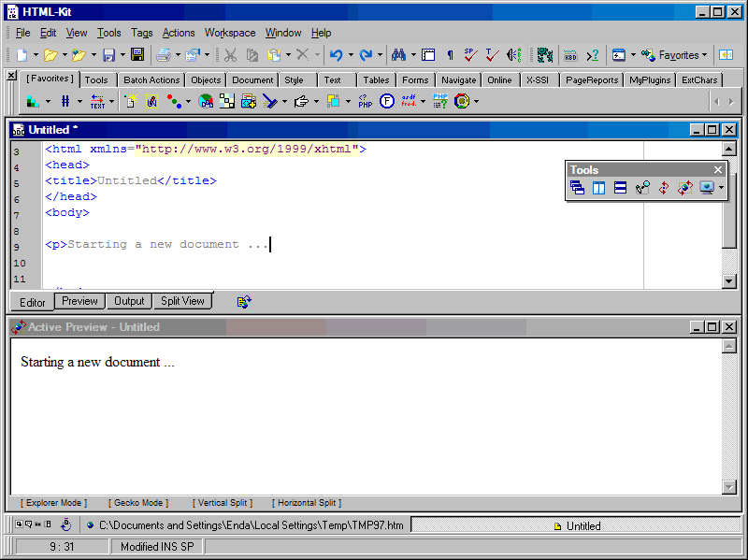Click the [ Gecko Mode ] link
This screenshot has height=560, width=748.
tap(138, 503)
